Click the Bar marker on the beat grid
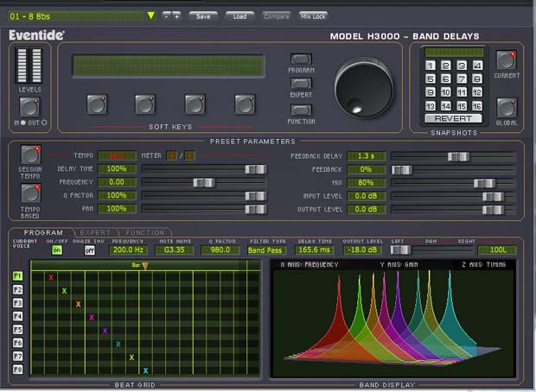Viewport: 536px width, 392px height. point(145,266)
